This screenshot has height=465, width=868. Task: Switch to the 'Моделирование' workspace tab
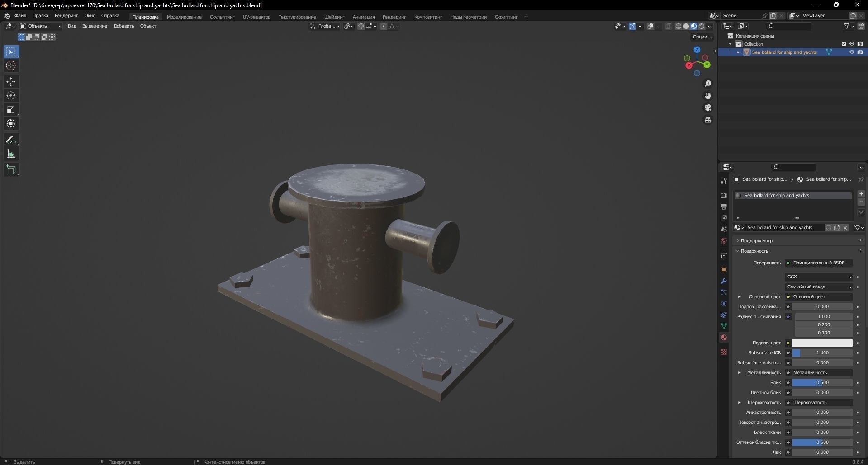[x=184, y=17]
